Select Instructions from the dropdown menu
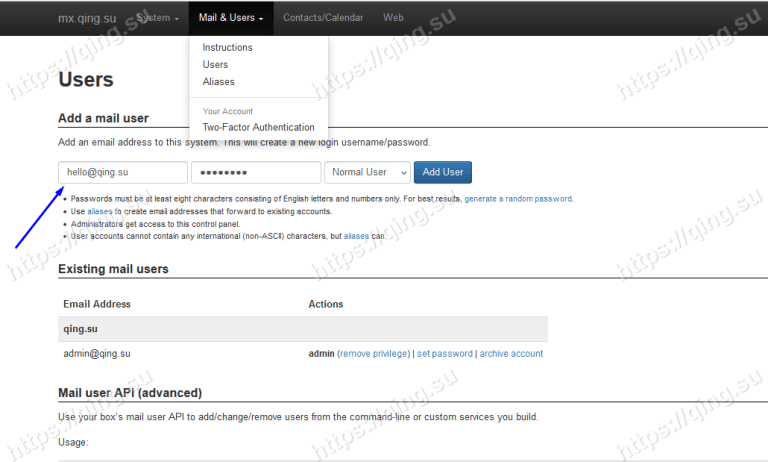 [x=227, y=48]
